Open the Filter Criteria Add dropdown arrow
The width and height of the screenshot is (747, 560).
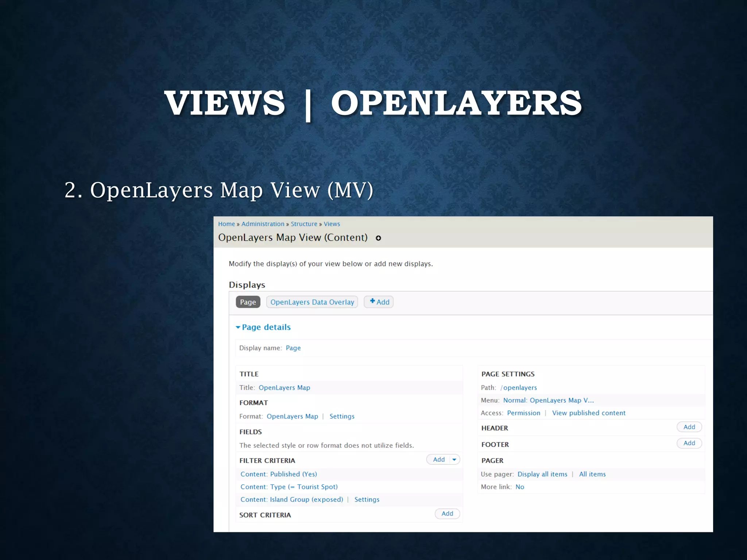[x=454, y=459]
